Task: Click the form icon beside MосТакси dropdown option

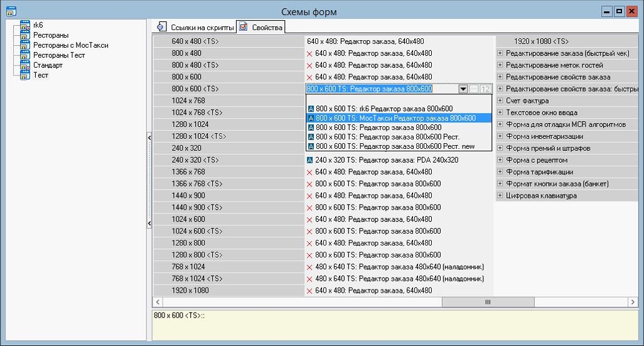Action: pos(310,118)
